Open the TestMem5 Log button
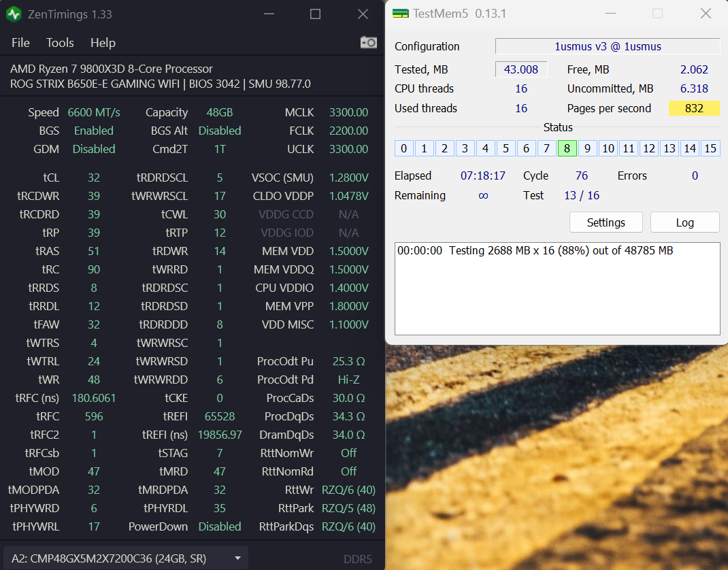 point(685,222)
